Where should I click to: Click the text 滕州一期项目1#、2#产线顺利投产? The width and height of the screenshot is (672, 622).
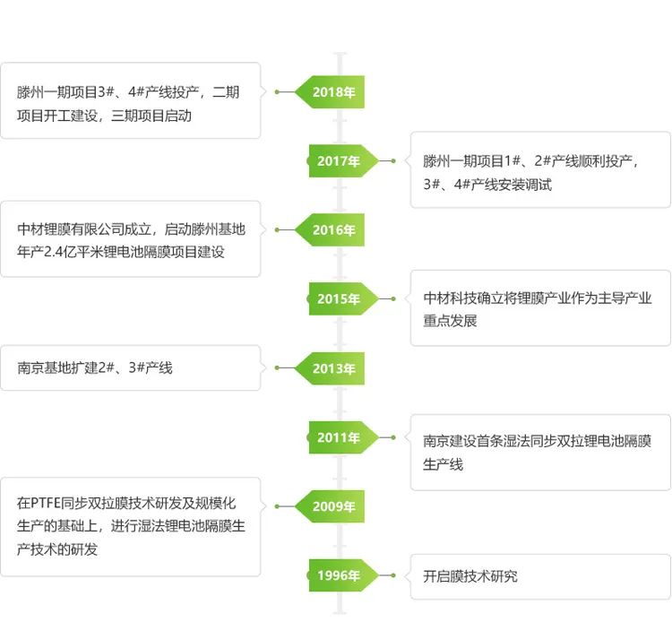point(528,161)
